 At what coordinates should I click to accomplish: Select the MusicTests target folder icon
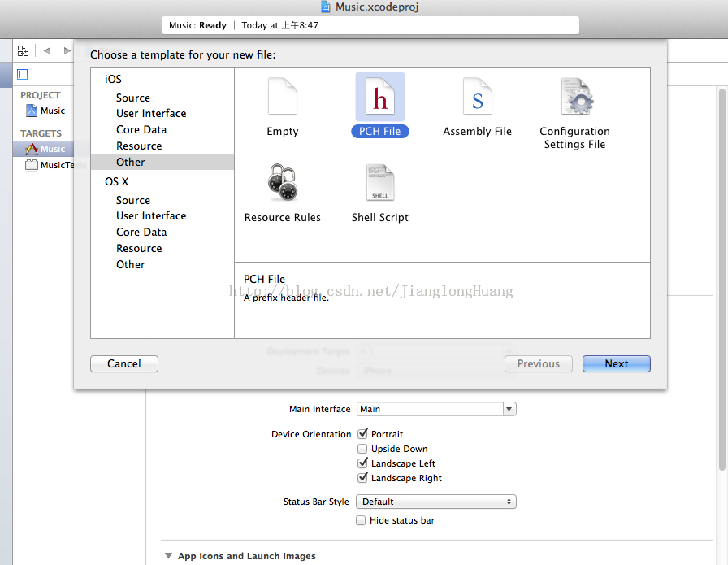[x=32, y=165]
